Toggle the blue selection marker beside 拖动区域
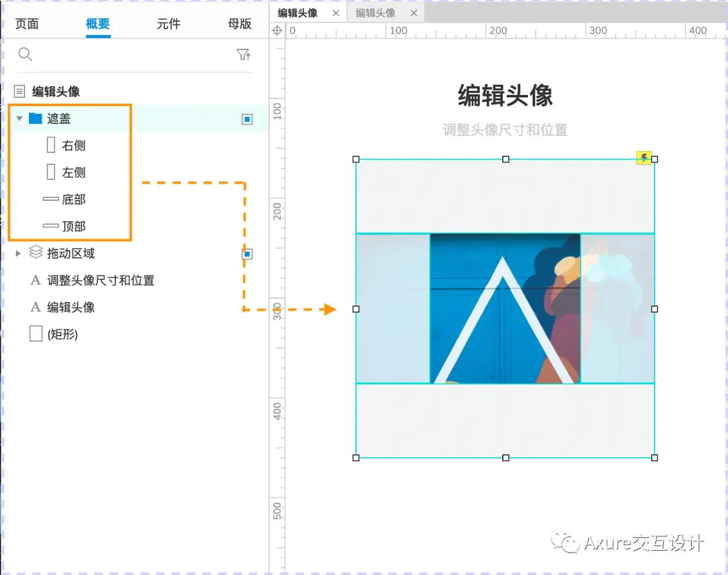Image resolution: width=728 pixels, height=575 pixels. (247, 253)
